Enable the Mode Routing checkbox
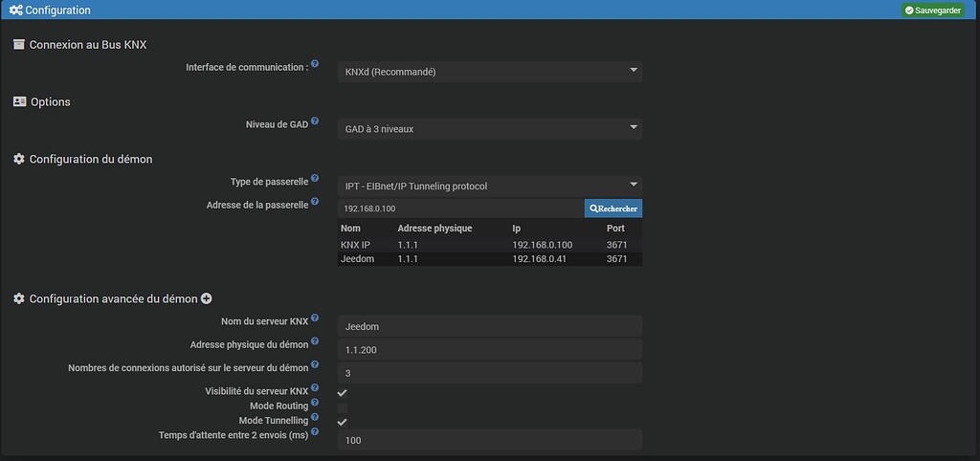This screenshot has height=461, width=980. pos(342,407)
